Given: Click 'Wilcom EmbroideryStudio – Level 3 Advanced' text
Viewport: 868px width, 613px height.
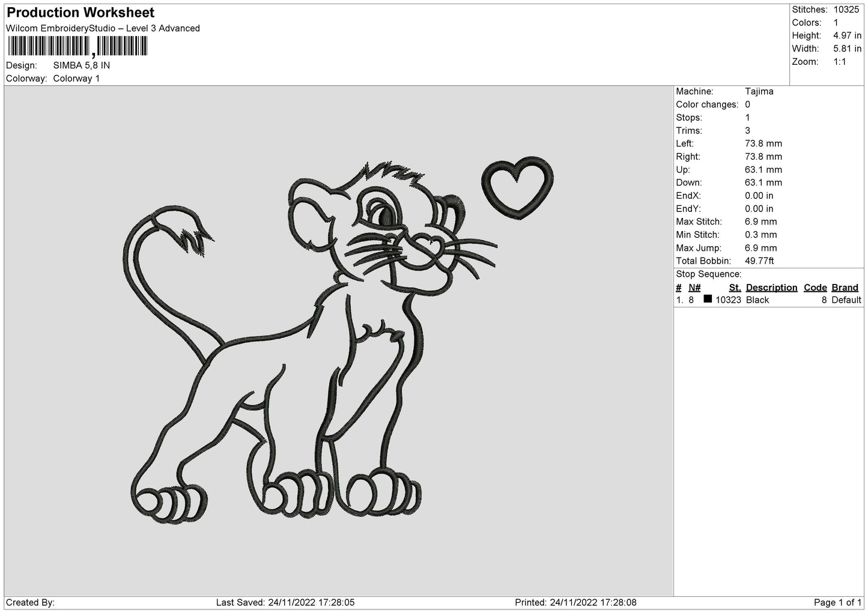Looking at the screenshot, I should click(103, 28).
